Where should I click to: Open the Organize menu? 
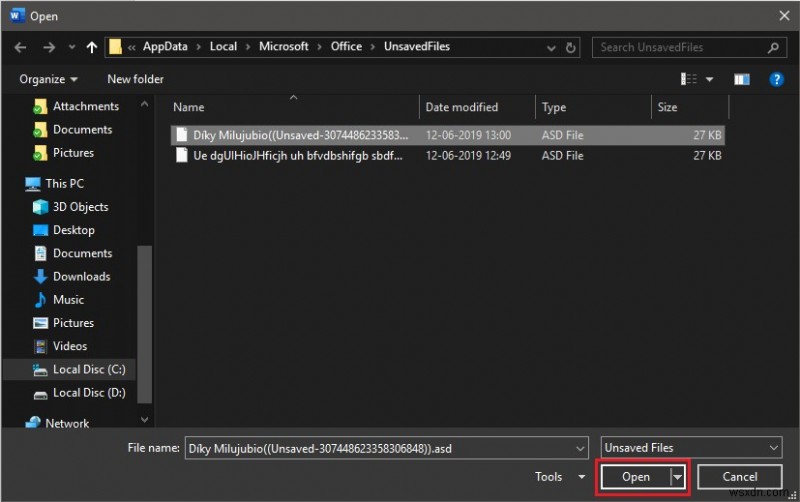(48, 79)
